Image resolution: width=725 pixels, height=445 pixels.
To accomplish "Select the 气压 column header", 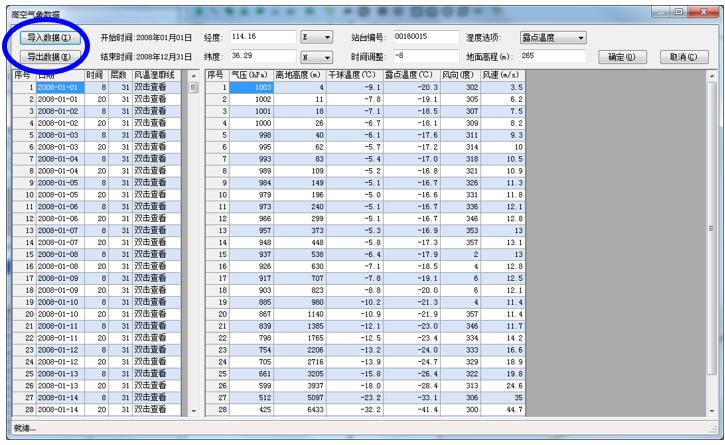I will pos(245,75).
